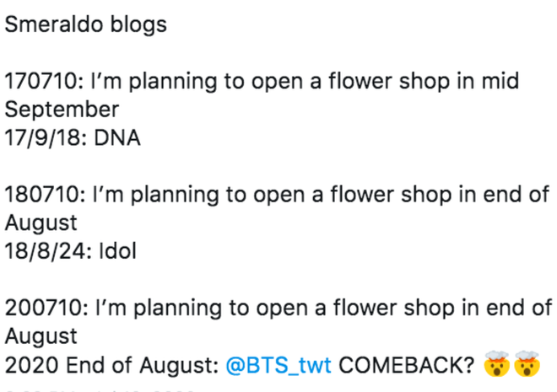Screen dimensions: 557x392
Task: Click the 17/9/18: DNA line
Action: pyautogui.click(x=73, y=137)
